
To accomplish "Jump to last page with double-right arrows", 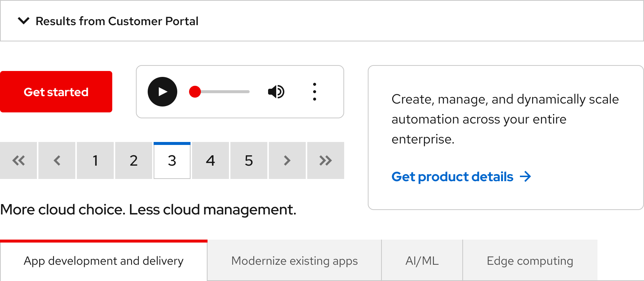I will click(326, 160).
